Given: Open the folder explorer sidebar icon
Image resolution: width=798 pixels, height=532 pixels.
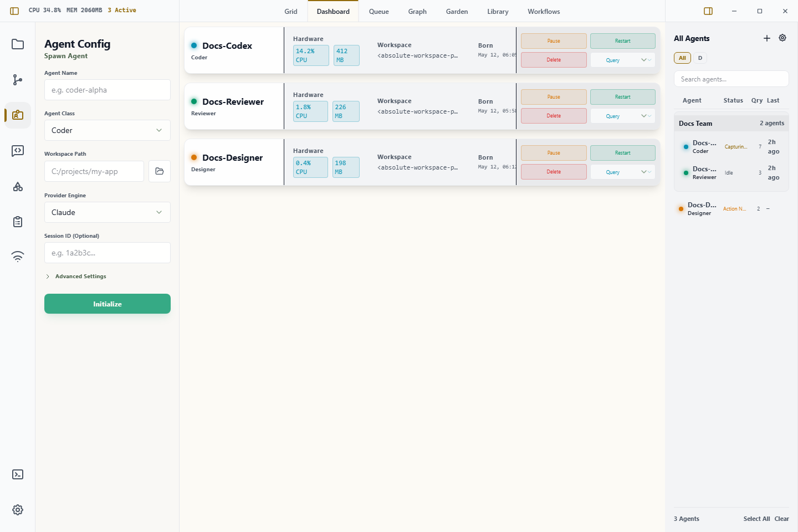Looking at the screenshot, I should pos(18,44).
